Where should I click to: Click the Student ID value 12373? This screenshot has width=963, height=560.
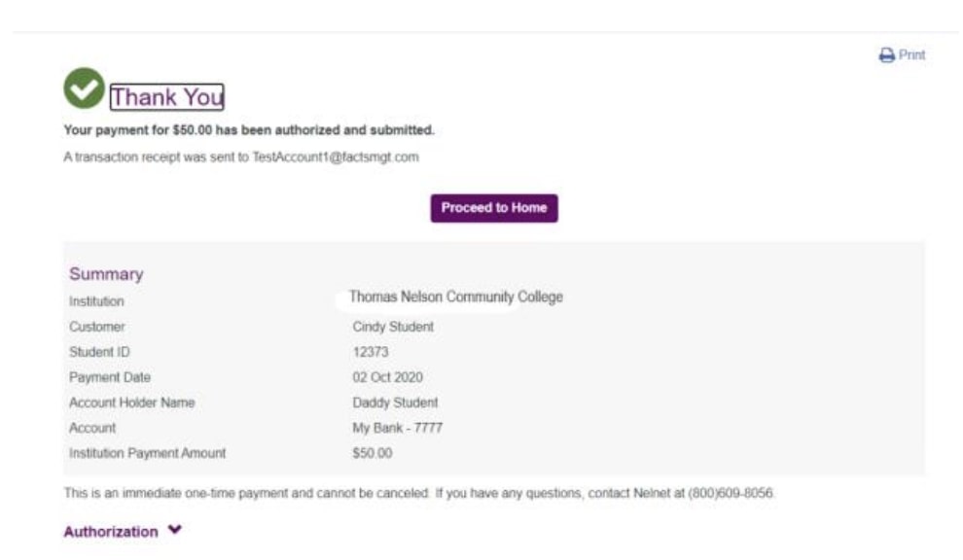(x=370, y=352)
